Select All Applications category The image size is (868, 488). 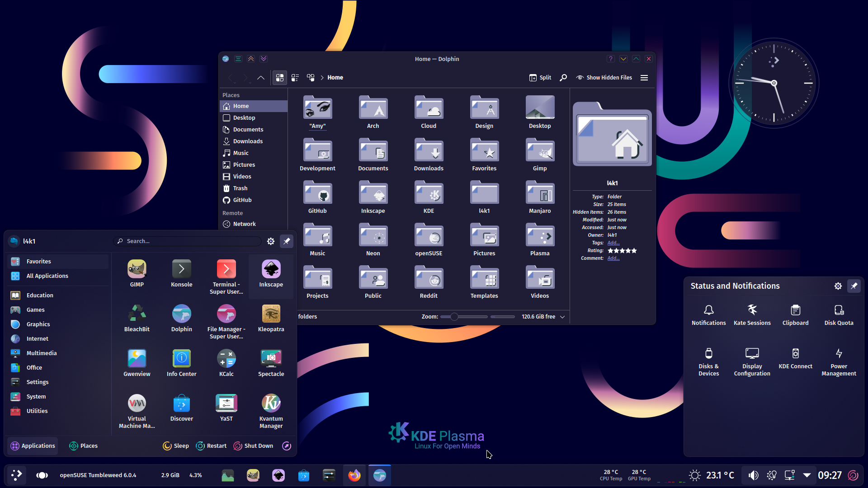[47, 276]
